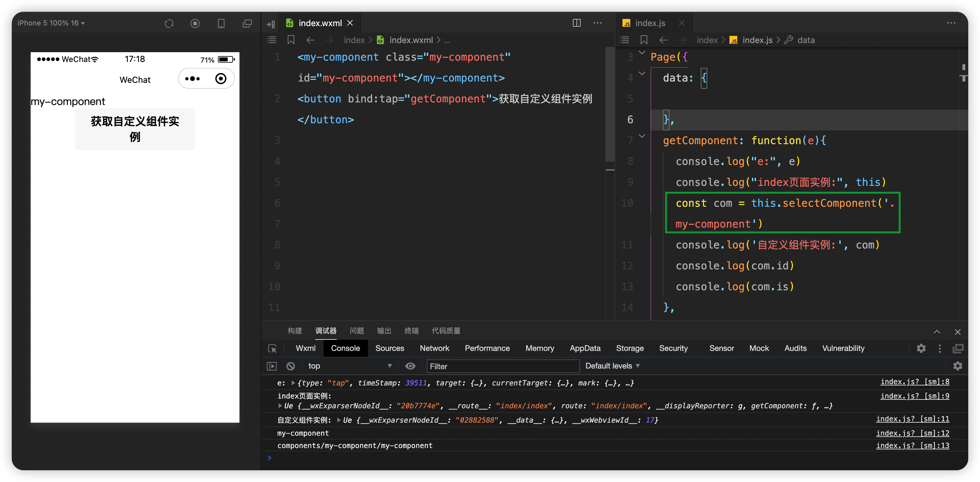This screenshot has height=482, width=980.
Task: Open the 调试器 panel tab
Action: click(326, 331)
